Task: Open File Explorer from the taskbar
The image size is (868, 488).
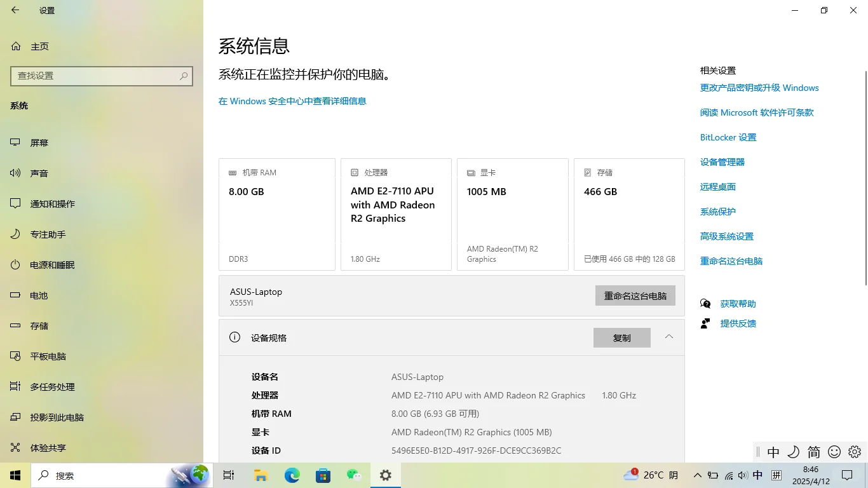Action: (x=261, y=475)
